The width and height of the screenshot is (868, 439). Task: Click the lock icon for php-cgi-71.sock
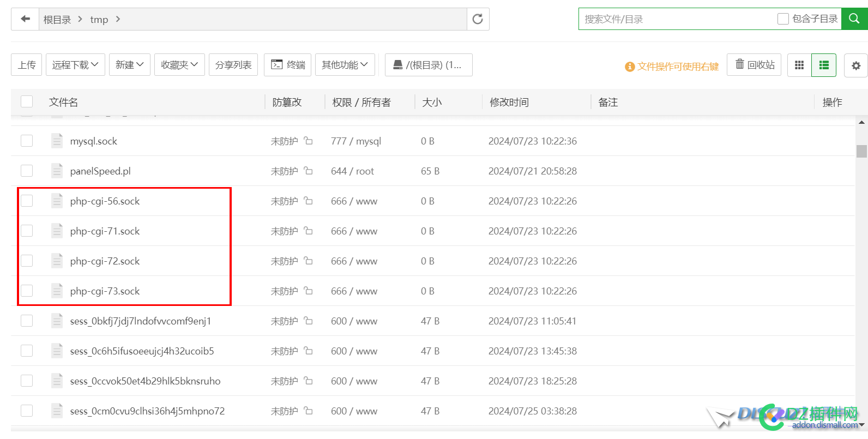point(308,231)
